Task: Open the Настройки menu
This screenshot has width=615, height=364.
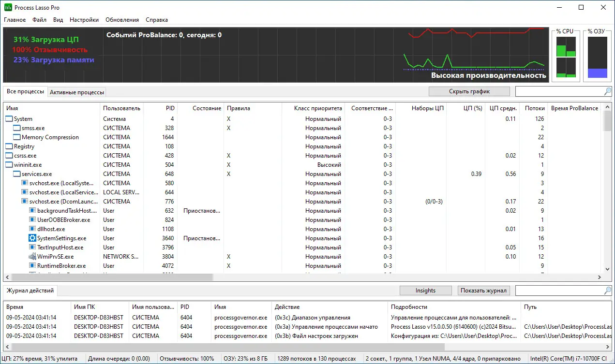Action: click(x=84, y=20)
